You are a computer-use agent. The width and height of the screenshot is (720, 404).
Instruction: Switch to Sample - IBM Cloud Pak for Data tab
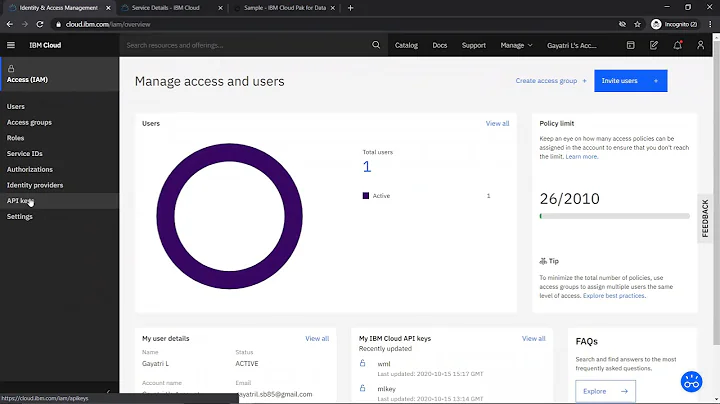(285, 8)
